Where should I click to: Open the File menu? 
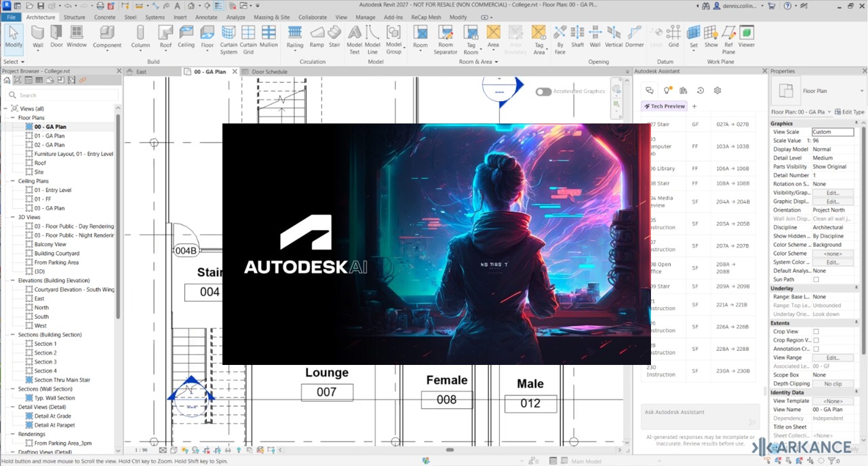12,17
